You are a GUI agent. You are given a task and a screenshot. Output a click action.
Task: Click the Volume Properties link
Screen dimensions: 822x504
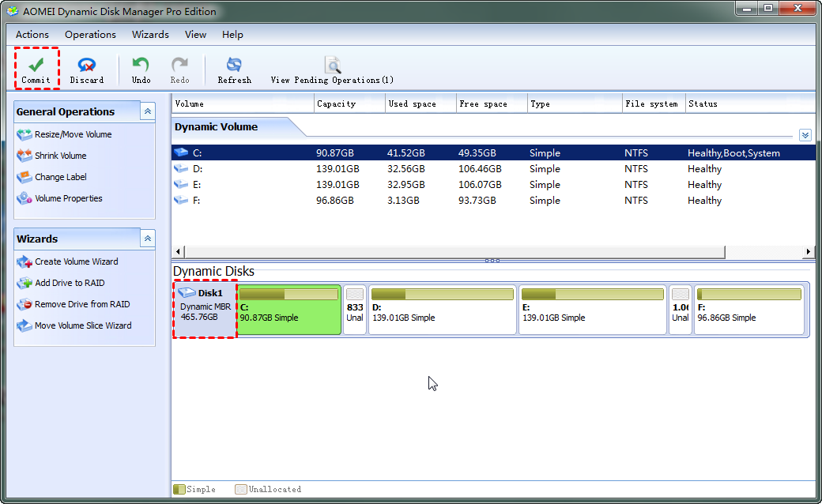coord(68,198)
